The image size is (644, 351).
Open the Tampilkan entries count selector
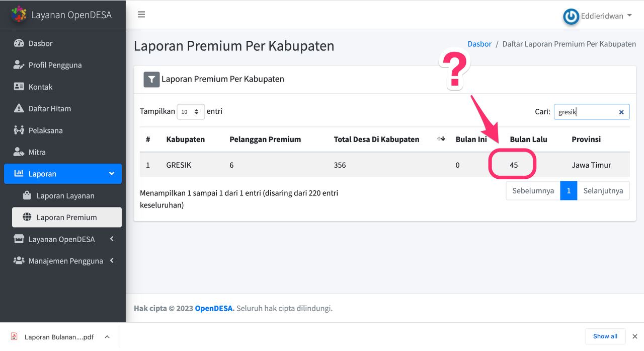(x=191, y=111)
